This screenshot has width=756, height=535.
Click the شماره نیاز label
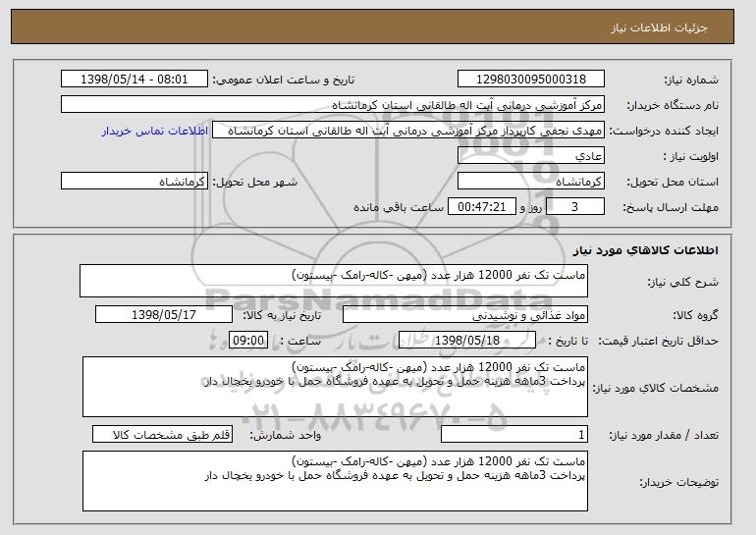(x=691, y=80)
